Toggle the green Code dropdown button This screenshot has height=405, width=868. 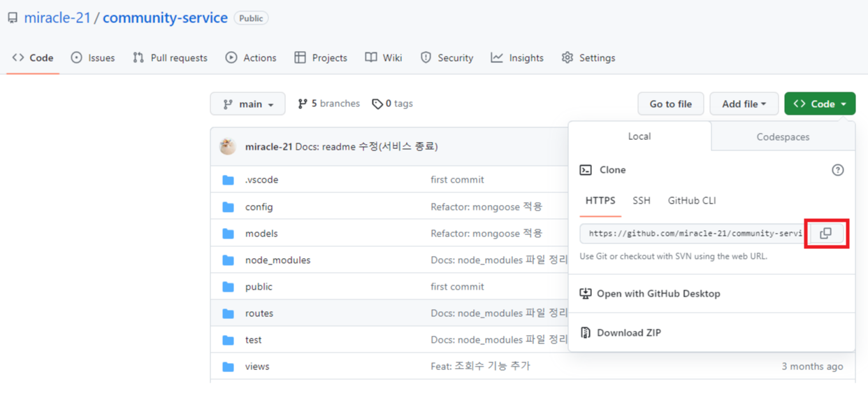point(820,104)
